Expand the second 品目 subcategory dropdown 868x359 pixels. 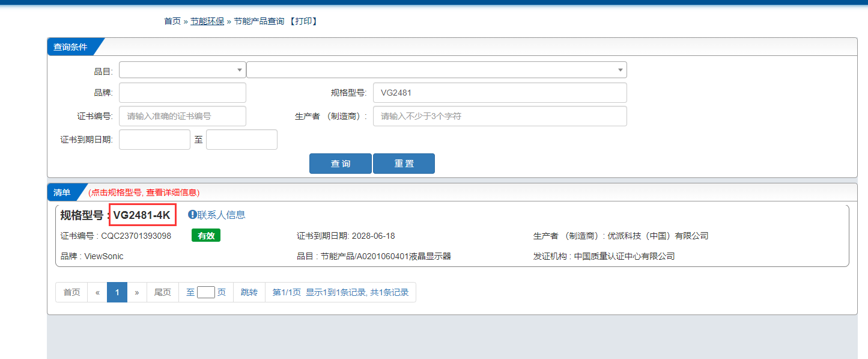(x=436, y=70)
